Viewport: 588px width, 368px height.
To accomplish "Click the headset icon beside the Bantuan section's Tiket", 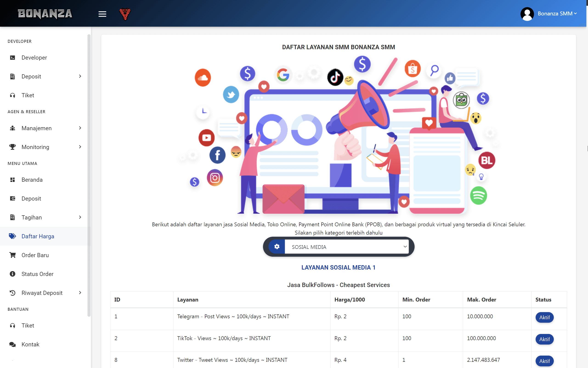I will (12, 326).
